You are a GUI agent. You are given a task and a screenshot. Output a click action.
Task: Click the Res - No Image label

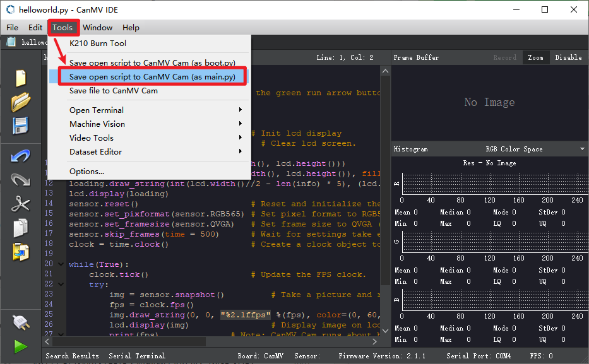pyautogui.click(x=489, y=163)
